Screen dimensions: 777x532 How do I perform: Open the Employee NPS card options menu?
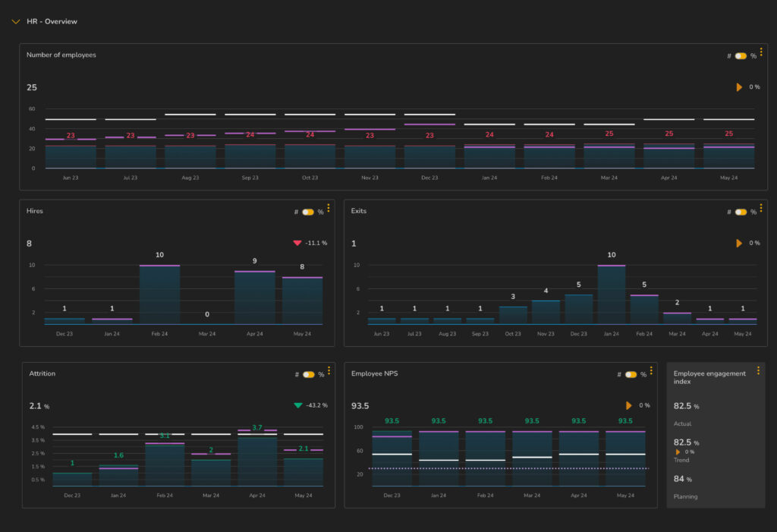pos(652,372)
